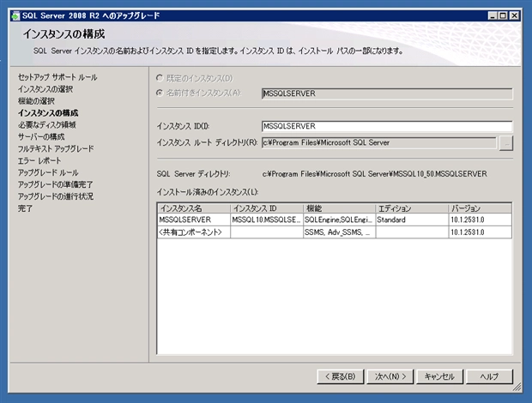Open the browse button beside root directory
This screenshot has width=532, height=403.
[x=506, y=143]
